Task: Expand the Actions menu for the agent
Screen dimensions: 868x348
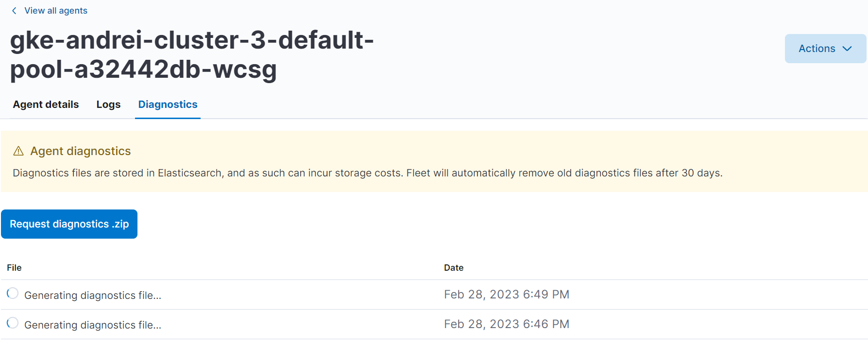Action: pyautogui.click(x=825, y=49)
